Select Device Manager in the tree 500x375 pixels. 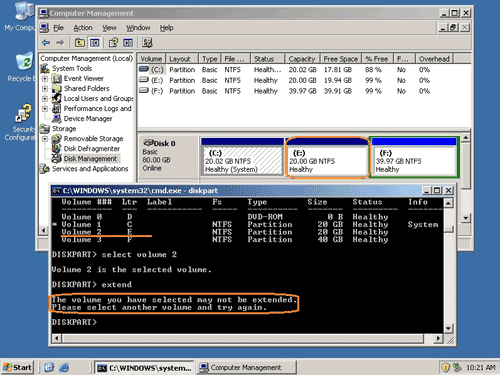(x=88, y=119)
